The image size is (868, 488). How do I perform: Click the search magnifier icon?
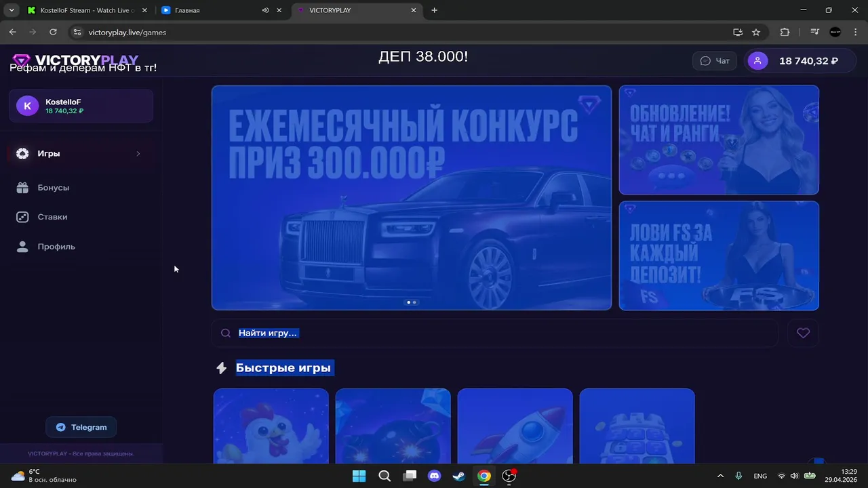(226, 333)
